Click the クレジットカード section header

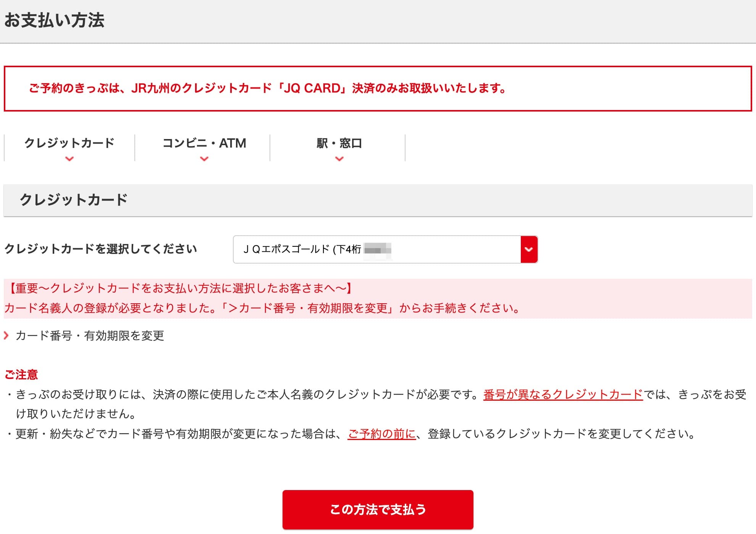(378, 200)
